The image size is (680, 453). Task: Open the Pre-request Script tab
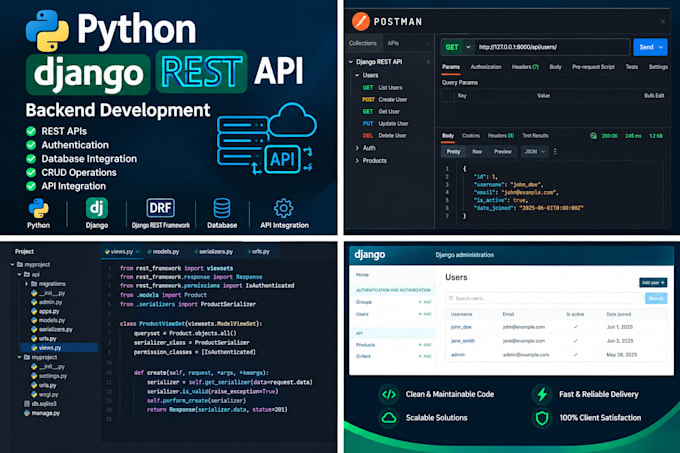coord(593,67)
